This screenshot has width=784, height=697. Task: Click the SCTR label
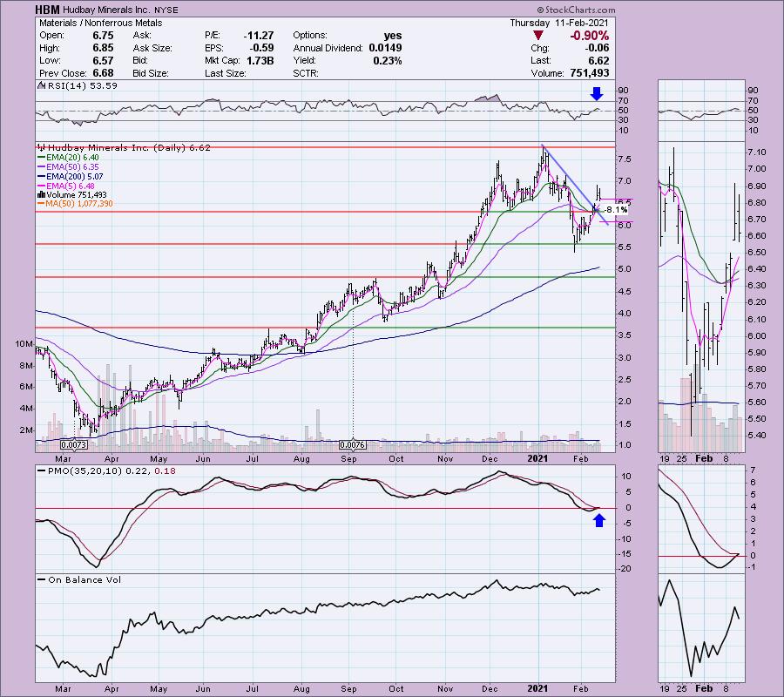306,73
